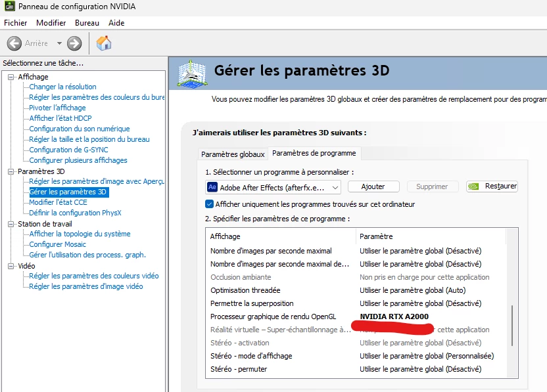Uncheck Afficher uniquement les programmes trouvés

[209, 204]
